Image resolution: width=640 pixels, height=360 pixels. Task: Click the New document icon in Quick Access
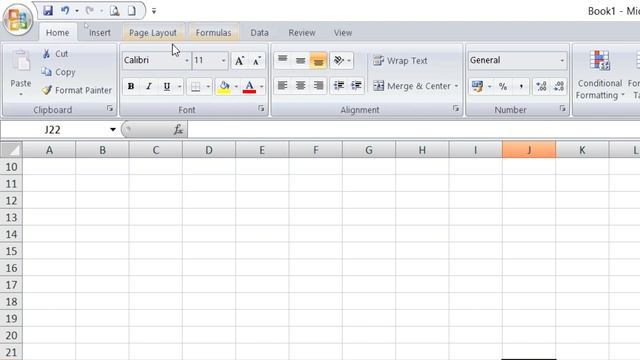pyautogui.click(x=131, y=11)
